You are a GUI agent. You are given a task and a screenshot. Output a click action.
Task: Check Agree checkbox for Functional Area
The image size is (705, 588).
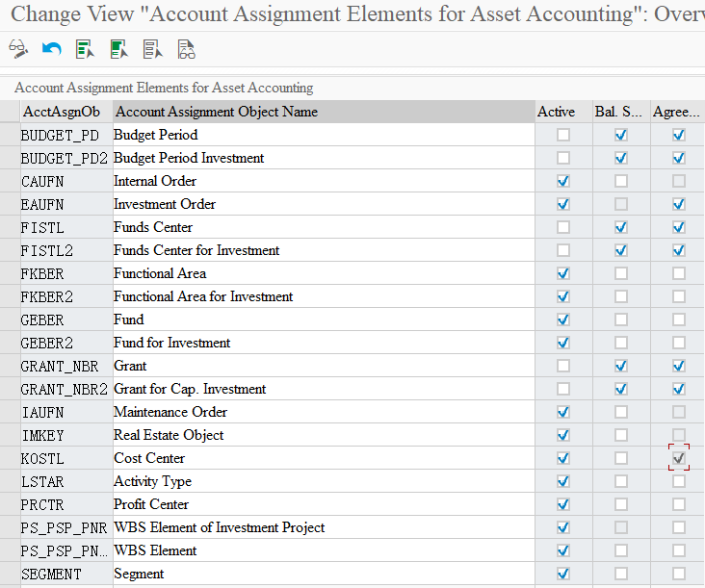pyautogui.click(x=678, y=273)
